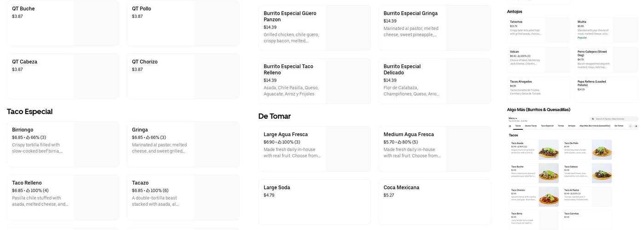Screen dimensions: 644x230
Task: Switch to the Quesa Tacos tab
Action: [531, 126]
